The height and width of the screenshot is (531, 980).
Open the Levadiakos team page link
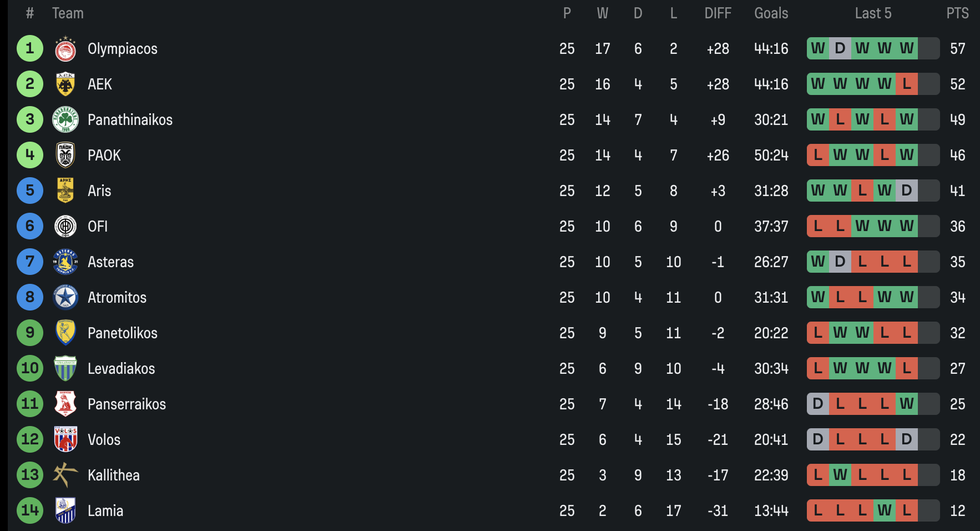pyautogui.click(x=121, y=369)
